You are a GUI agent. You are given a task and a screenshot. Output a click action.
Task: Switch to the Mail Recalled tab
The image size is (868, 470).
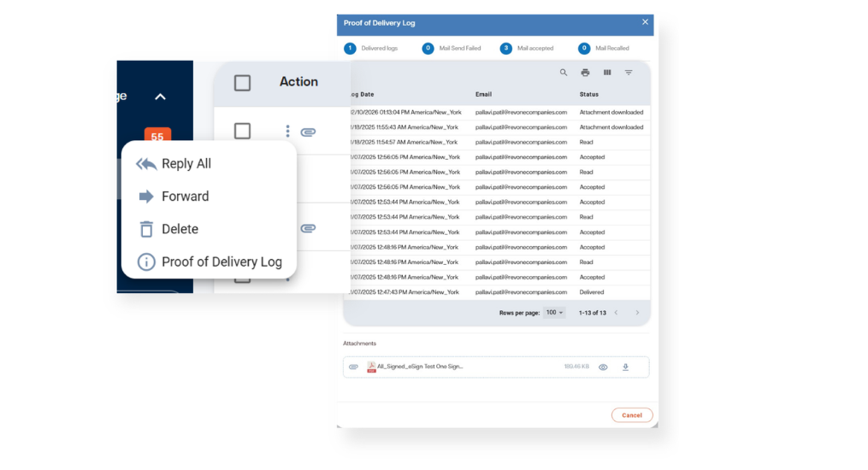(x=604, y=48)
